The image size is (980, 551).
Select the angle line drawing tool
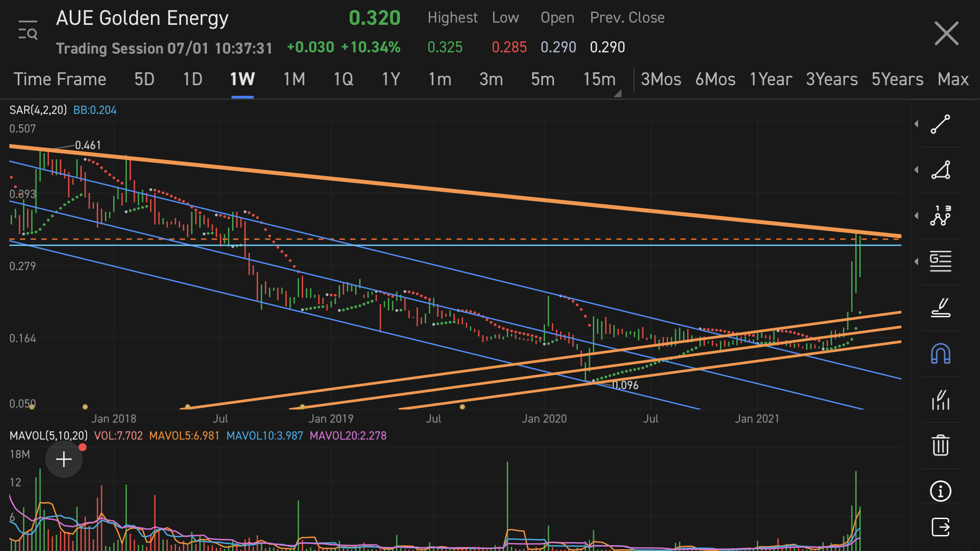pos(940,170)
